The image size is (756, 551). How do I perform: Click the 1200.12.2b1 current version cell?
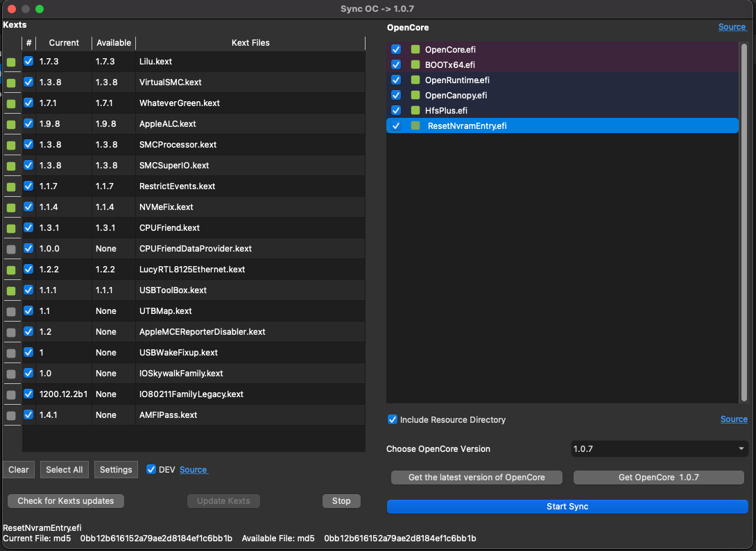64,394
